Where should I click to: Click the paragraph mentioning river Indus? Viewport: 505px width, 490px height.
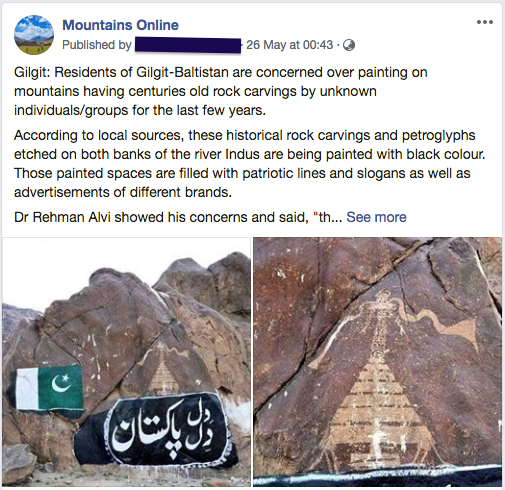[x=250, y=164]
